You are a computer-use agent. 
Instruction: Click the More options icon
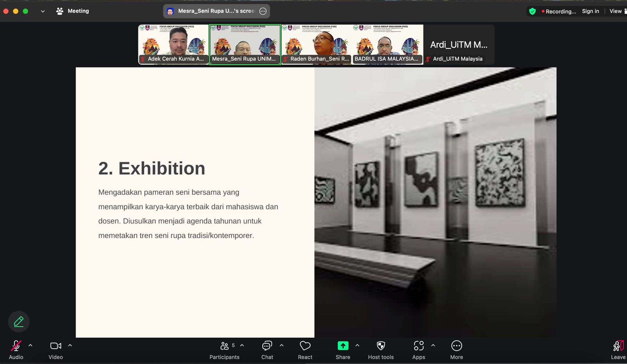[457, 346]
